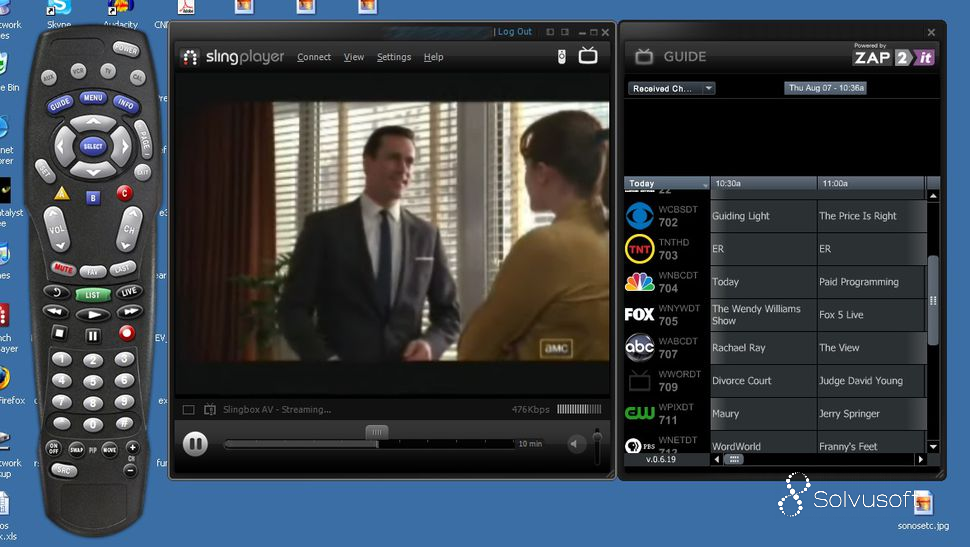Click the red MUTE button on remote
Viewport: 970px width, 547px height.
click(x=62, y=269)
